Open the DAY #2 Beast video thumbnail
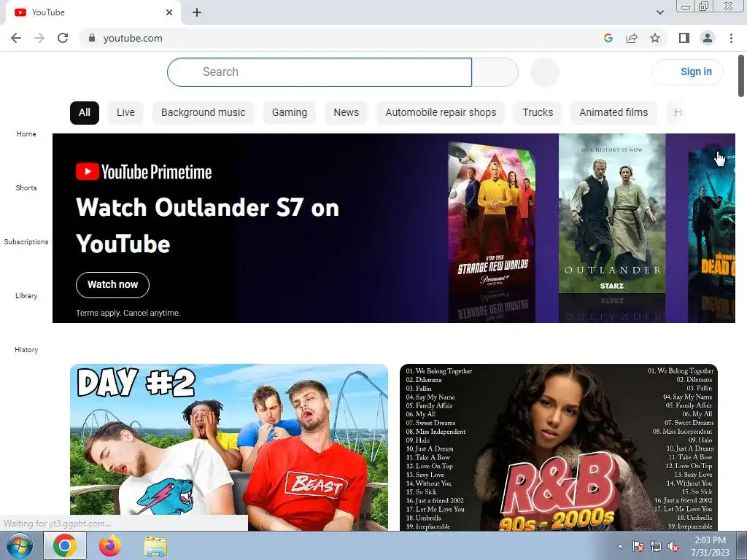The image size is (747, 560). [x=229, y=447]
